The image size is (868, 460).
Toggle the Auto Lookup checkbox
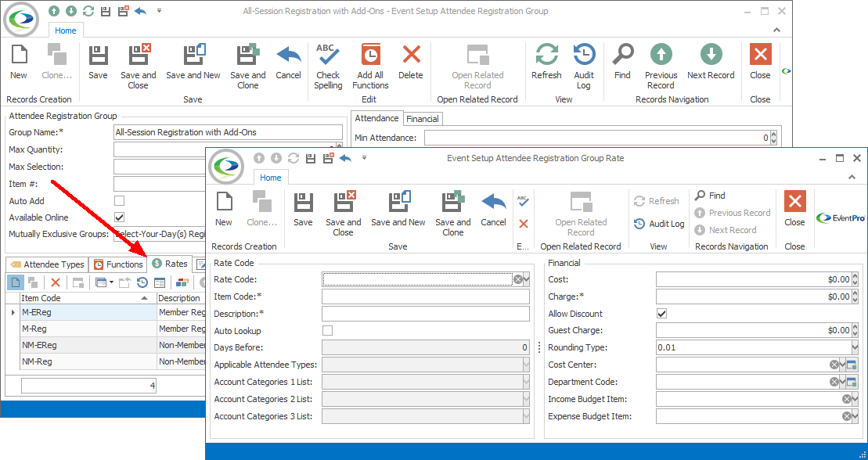[328, 330]
